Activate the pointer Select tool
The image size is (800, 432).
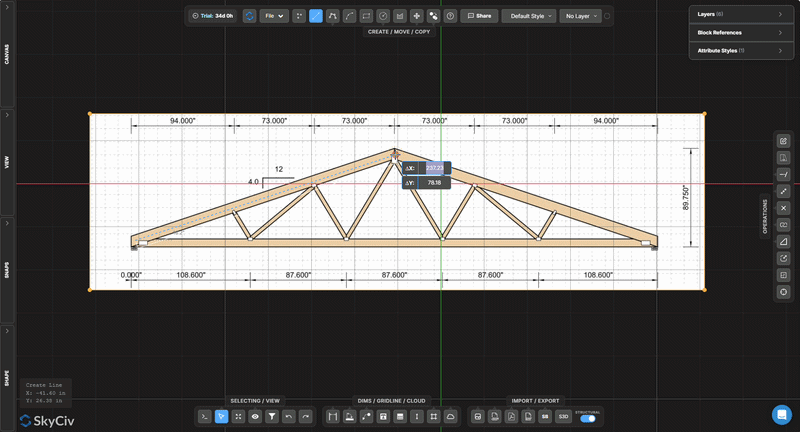221,417
